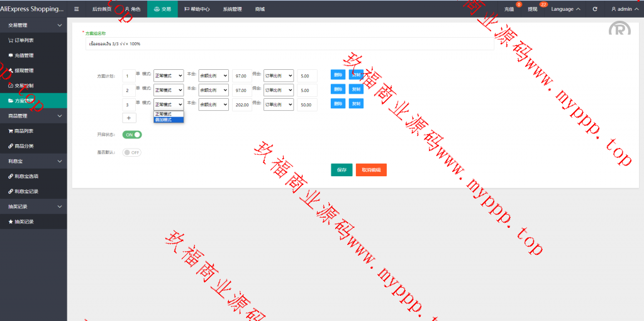Open 订单列表 with the cart icon

click(24, 40)
